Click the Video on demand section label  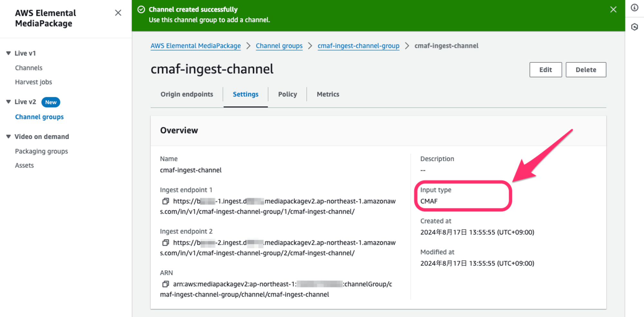[42, 137]
